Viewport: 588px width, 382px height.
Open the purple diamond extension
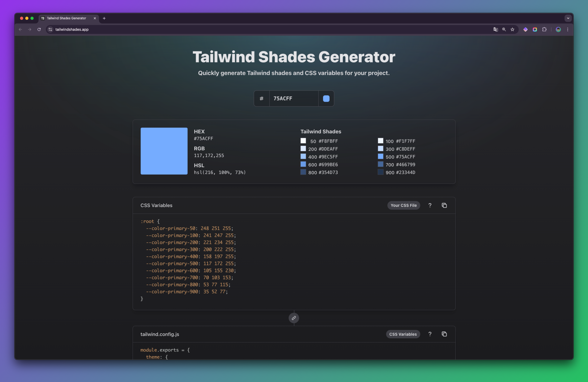coord(526,29)
